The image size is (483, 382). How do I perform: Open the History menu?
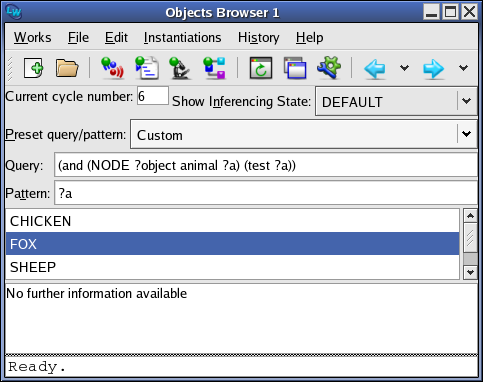coord(258,37)
